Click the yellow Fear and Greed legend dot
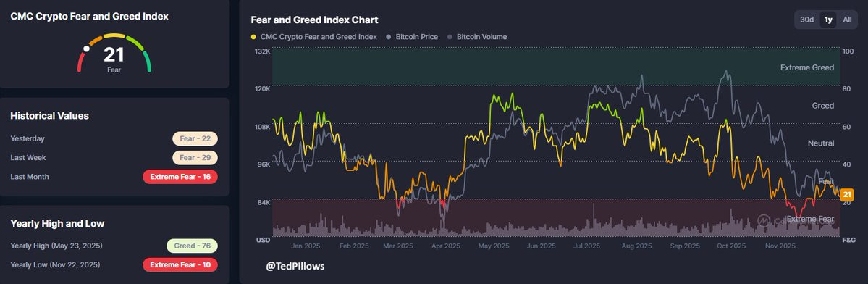This screenshot has height=284, width=868. click(253, 37)
